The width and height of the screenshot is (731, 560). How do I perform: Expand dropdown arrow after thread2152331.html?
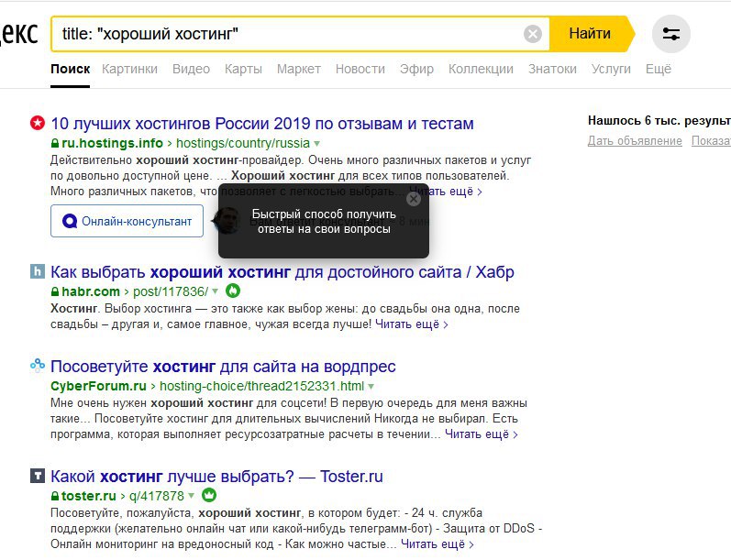[371, 386]
